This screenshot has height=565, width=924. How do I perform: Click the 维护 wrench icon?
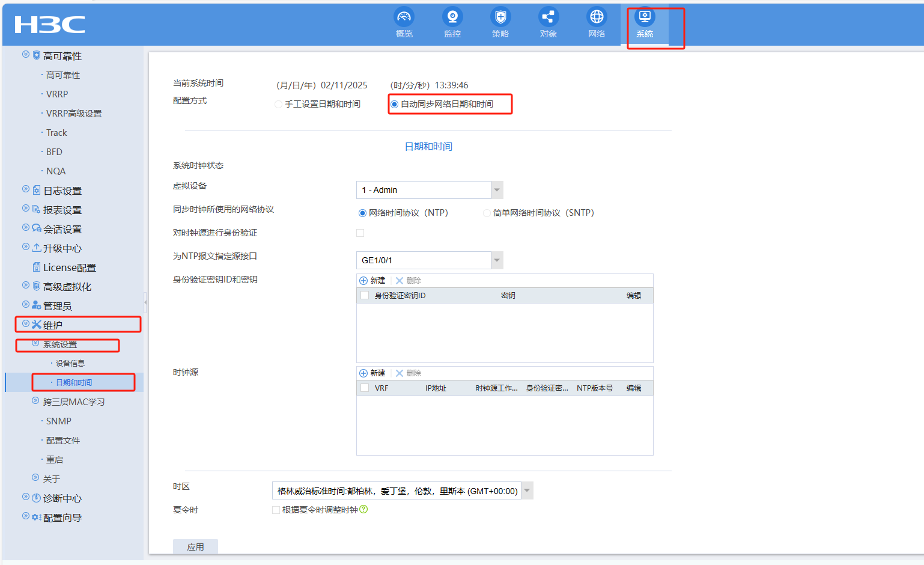pyautogui.click(x=37, y=325)
